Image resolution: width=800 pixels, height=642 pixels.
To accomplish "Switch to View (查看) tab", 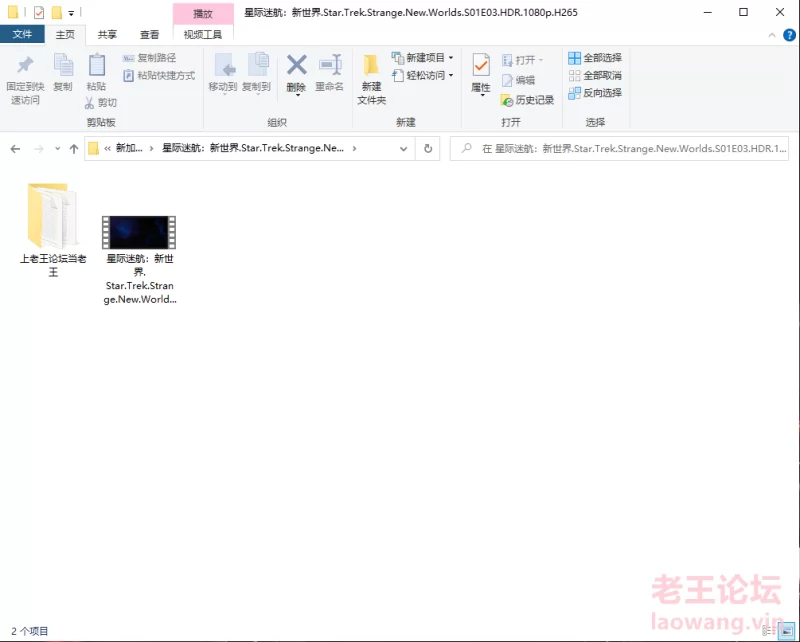I will 149,34.
